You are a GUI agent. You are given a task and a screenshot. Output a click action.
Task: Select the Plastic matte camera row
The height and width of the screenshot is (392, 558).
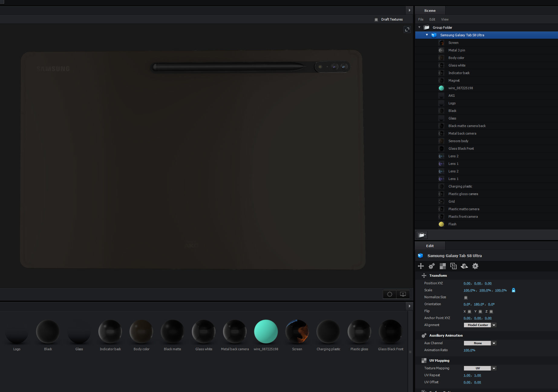(486, 209)
